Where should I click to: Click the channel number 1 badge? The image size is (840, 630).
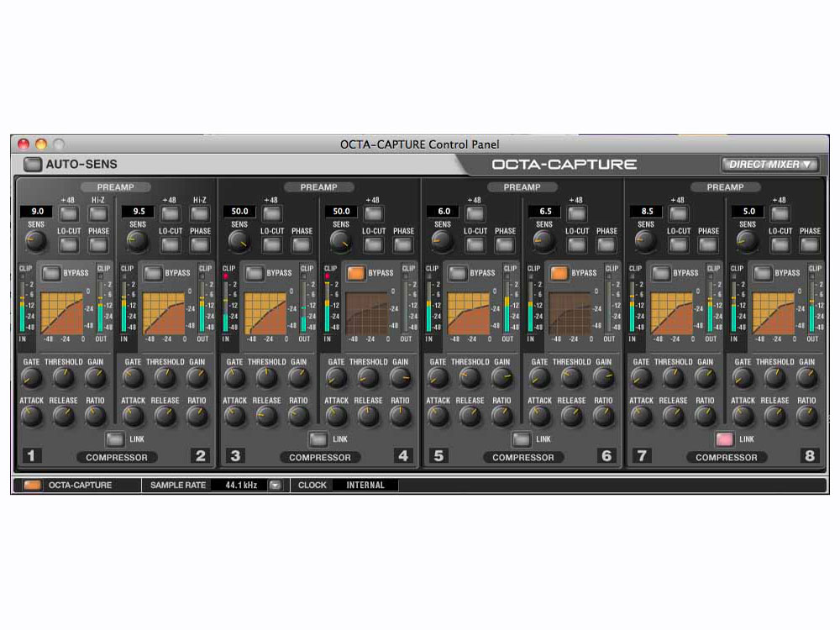pyautogui.click(x=31, y=456)
